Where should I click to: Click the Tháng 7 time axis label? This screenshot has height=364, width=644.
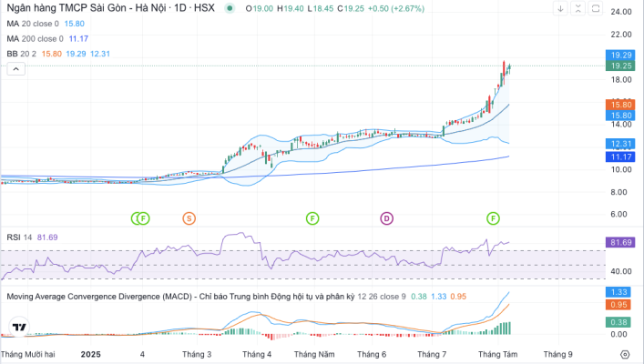pos(432,354)
